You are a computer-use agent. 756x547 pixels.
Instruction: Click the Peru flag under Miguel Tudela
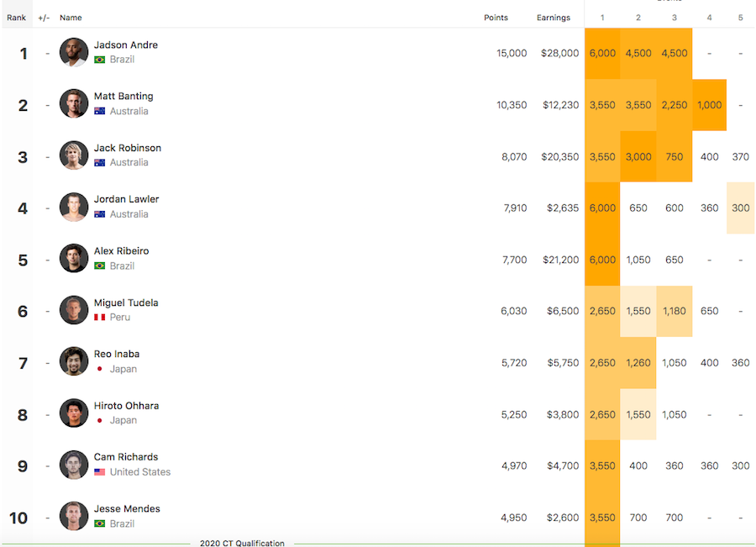(100, 318)
